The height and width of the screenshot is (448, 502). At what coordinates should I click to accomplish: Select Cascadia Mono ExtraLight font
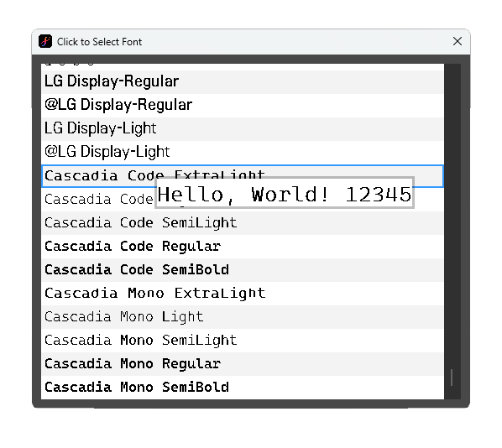tap(243, 294)
